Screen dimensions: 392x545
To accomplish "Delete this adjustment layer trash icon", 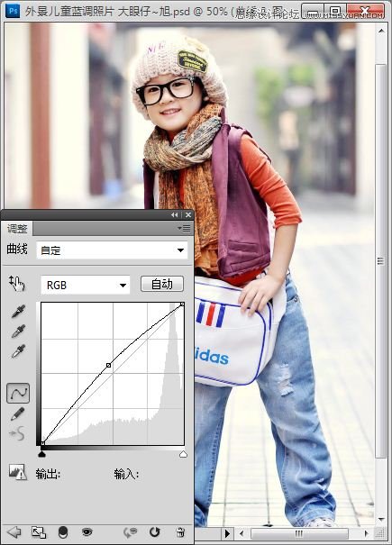I will pyautogui.click(x=180, y=532).
